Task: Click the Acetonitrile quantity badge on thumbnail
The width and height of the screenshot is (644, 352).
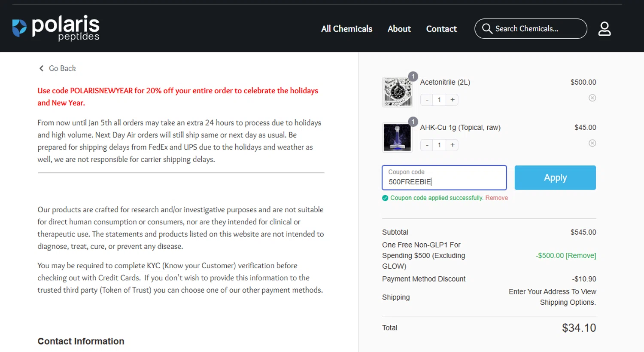Action: point(413,77)
